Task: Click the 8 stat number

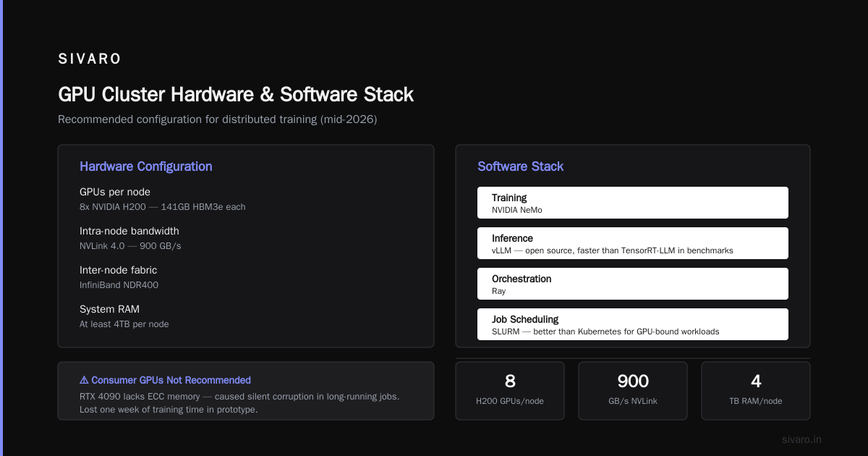Action: click(x=510, y=381)
